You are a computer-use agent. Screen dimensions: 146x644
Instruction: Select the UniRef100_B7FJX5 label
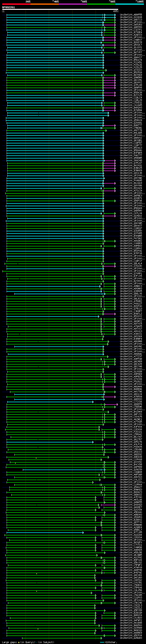[x=131, y=276]
